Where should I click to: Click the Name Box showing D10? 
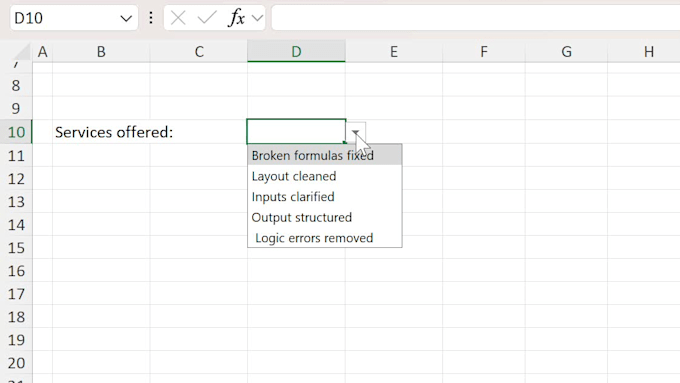74,18
